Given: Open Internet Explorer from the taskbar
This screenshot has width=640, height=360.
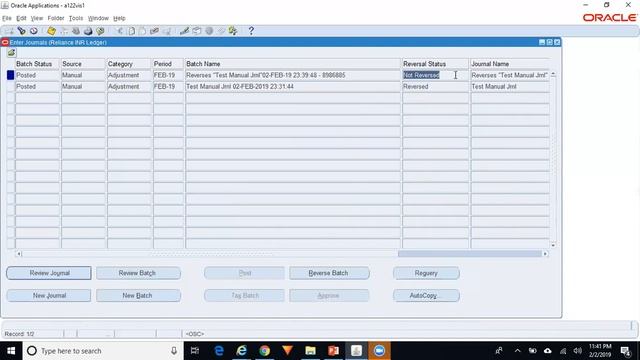Looking at the screenshot, I should 242,351.
